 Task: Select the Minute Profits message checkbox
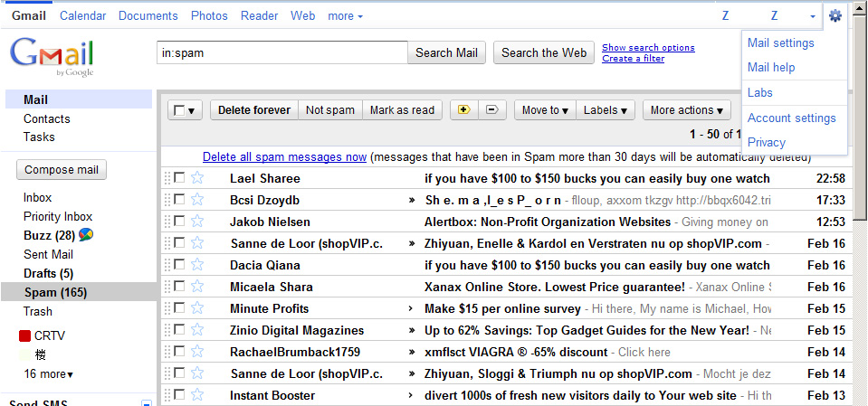coord(179,307)
